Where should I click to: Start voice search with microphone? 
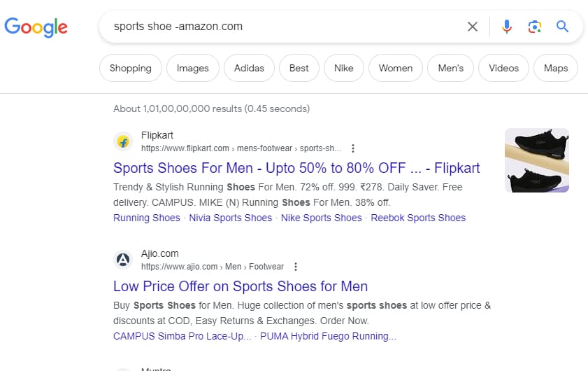coord(507,27)
